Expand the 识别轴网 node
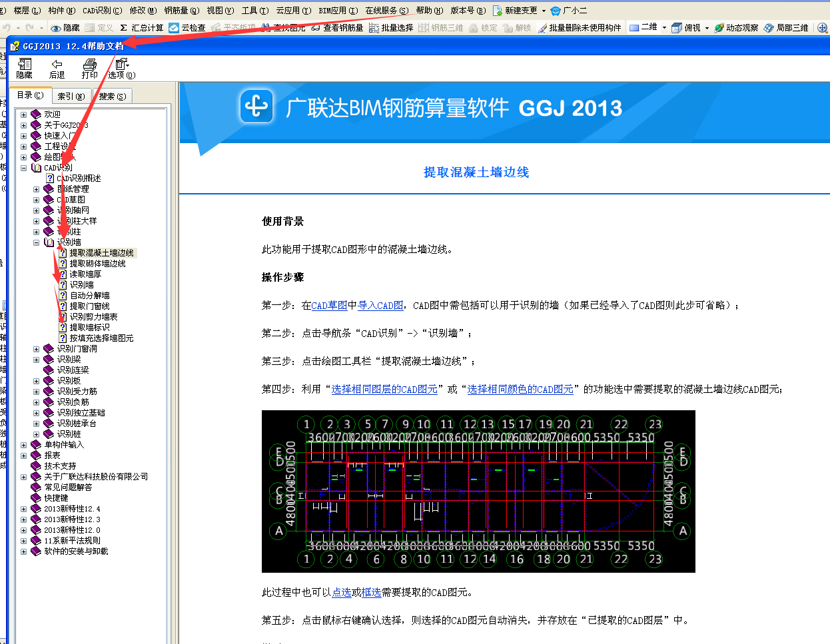Image resolution: width=830 pixels, height=644 pixels. coord(37,210)
